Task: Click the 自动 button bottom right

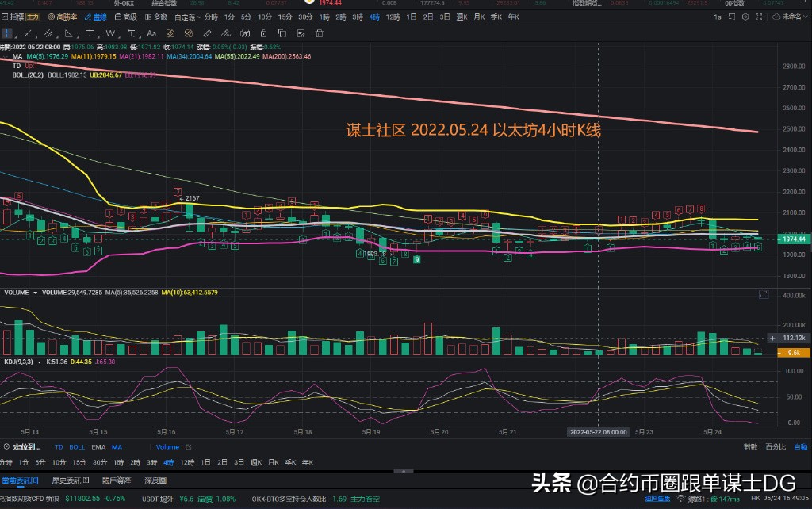Action: click(803, 446)
